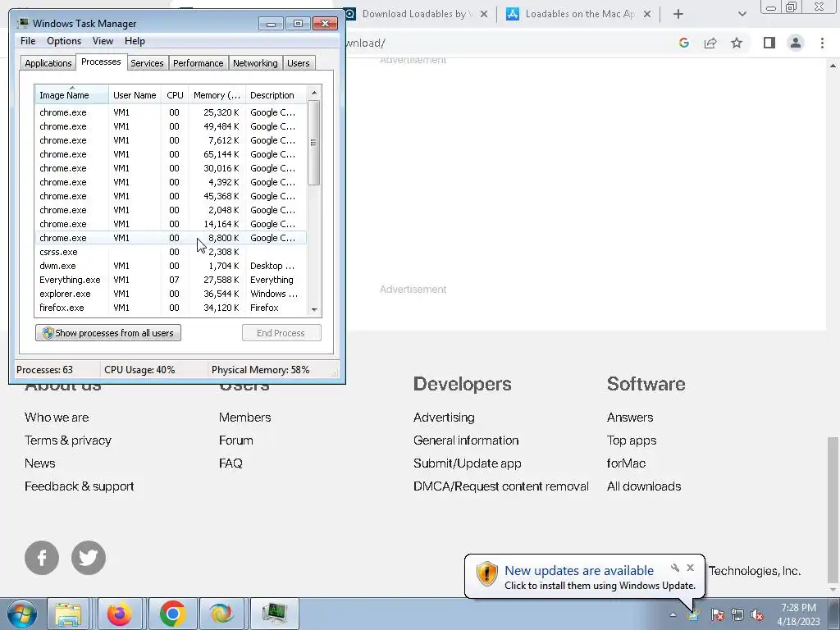The width and height of the screenshot is (840, 630).
Task: Open Chrome three-dot menu
Action: pos(822,43)
